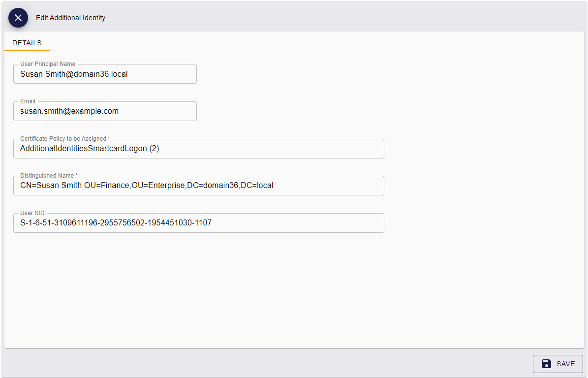Focus the Email input field
Screen dimensions: 588x378
point(105,111)
